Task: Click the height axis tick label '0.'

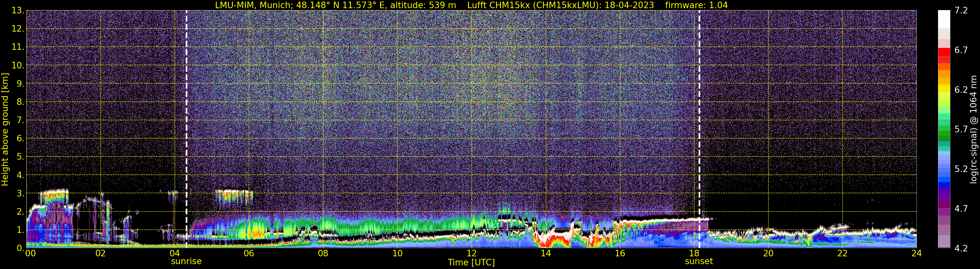Action: click(20, 248)
